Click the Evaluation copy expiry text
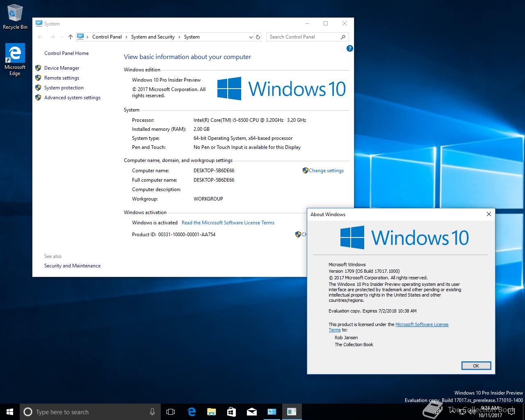 pos(372,311)
